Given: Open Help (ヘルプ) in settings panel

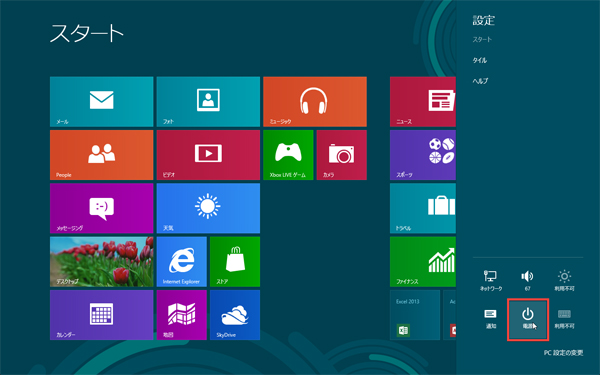Looking at the screenshot, I should (480, 81).
